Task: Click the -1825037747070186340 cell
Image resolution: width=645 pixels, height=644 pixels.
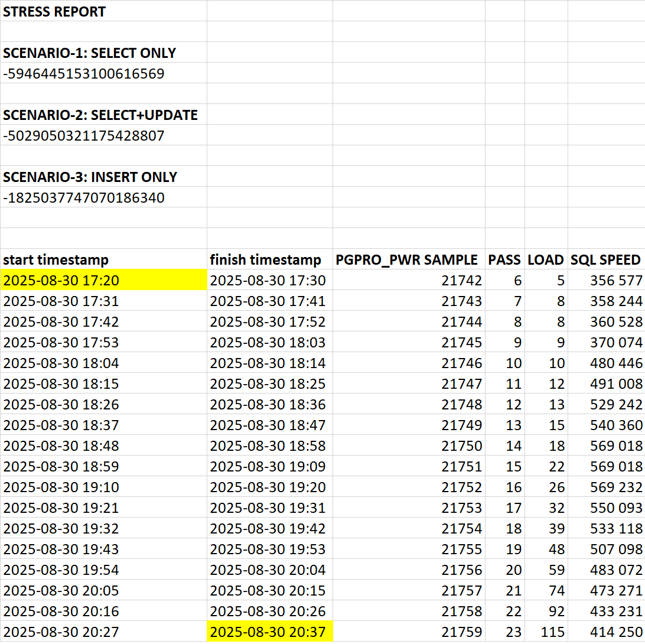Action: pyautogui.click(x=103, y=197)
